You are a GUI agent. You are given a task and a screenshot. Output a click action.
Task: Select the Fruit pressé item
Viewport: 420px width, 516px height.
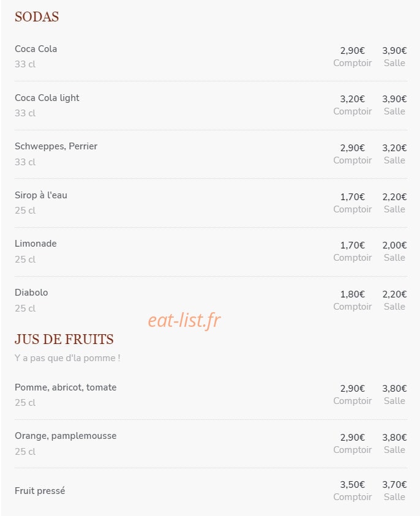click(40, 491)
